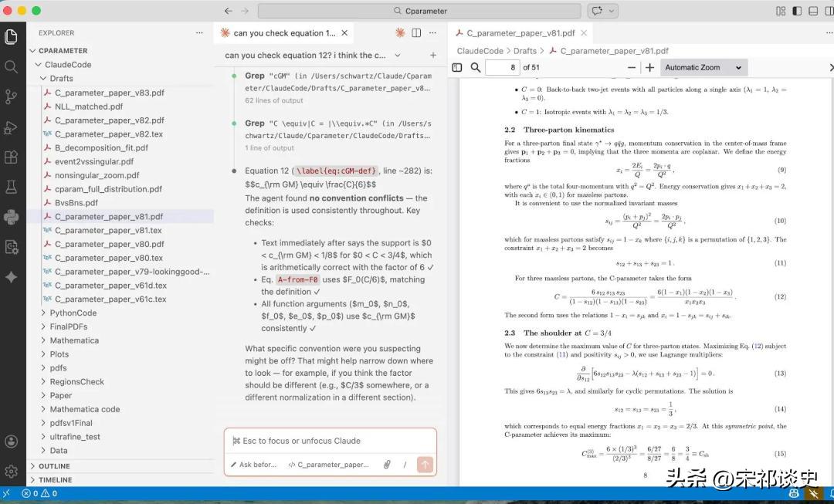
Task: Select Automatic Zoom dropdown
Action: [x=703, y=67]
